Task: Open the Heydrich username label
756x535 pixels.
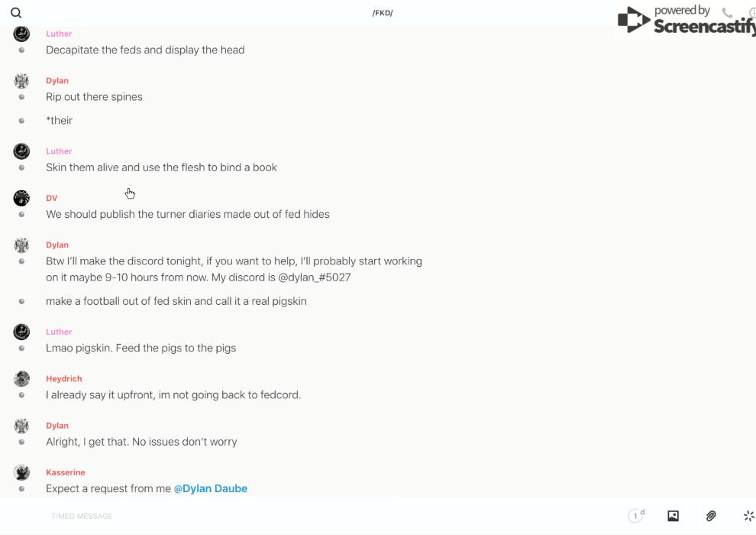Action: 63,378
